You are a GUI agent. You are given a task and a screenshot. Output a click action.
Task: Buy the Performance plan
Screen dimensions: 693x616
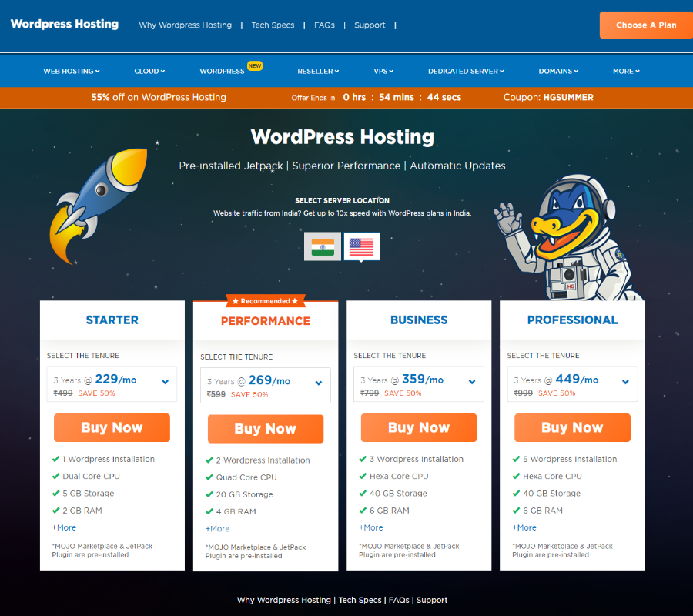coord(266,429)
